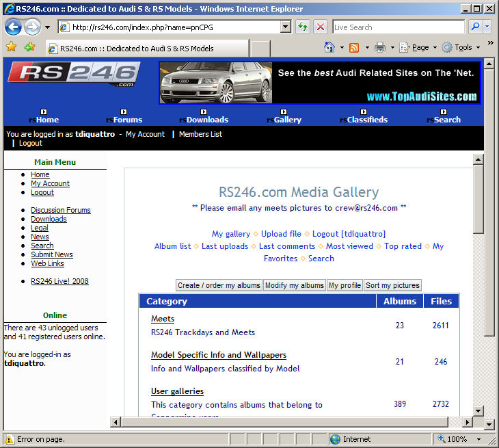Click the Print icon in toolbar
The width and height of the screenshot is (499, 448).
click(x=379, y=47)
